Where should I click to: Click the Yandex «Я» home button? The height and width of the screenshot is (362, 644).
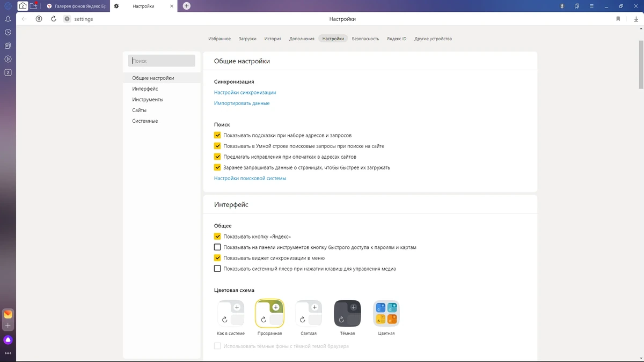[39, 19]
